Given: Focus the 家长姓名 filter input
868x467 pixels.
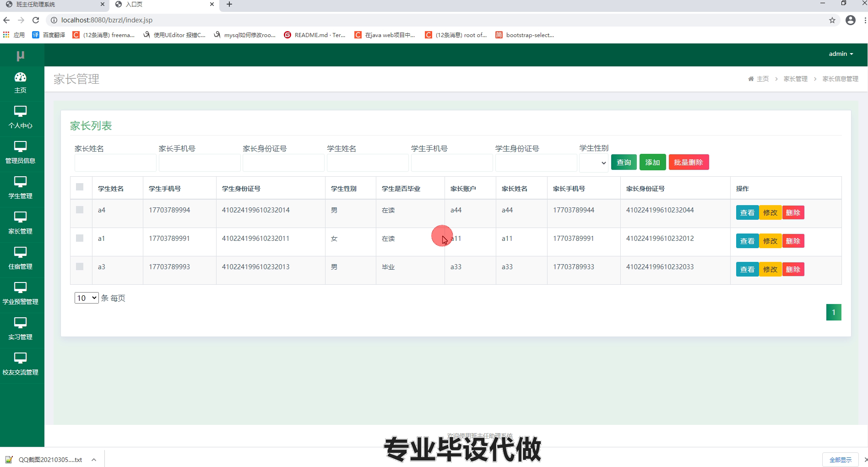Looking at the screenshot, I should pos(115,163).
